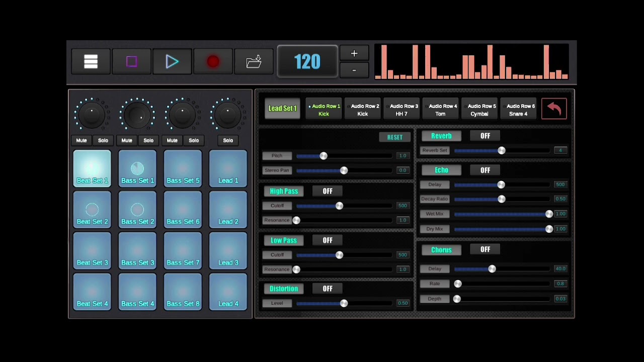Toggle the Echo OFF switch
Screen dimensions: 644x362
(x=485, y=170)
